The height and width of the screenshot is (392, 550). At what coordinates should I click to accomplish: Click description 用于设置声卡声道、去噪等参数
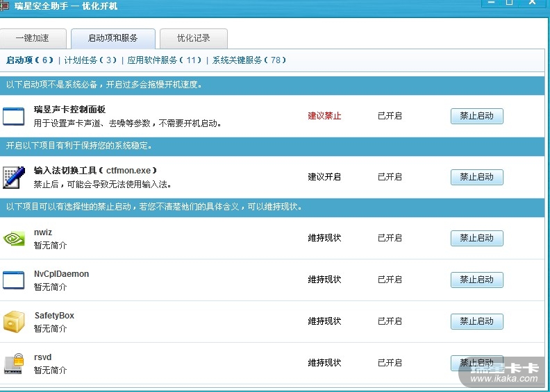pos(127,123)
